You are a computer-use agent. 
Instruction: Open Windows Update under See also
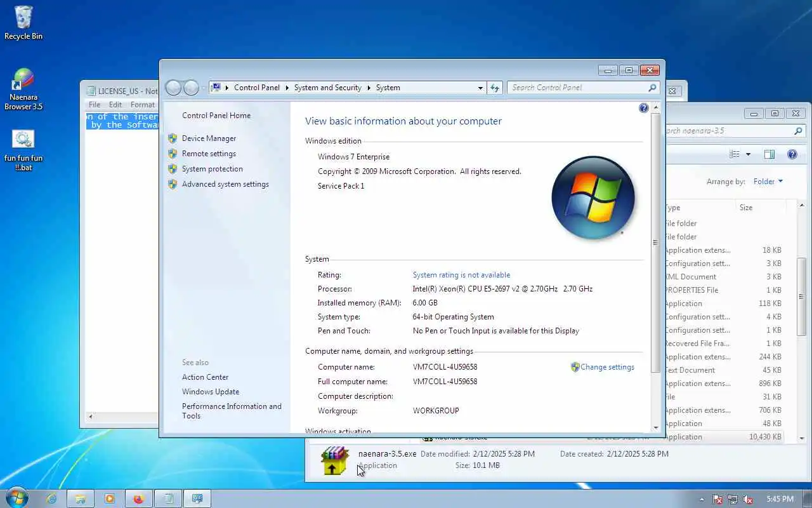pyautogui.click(x=211, y=392)
